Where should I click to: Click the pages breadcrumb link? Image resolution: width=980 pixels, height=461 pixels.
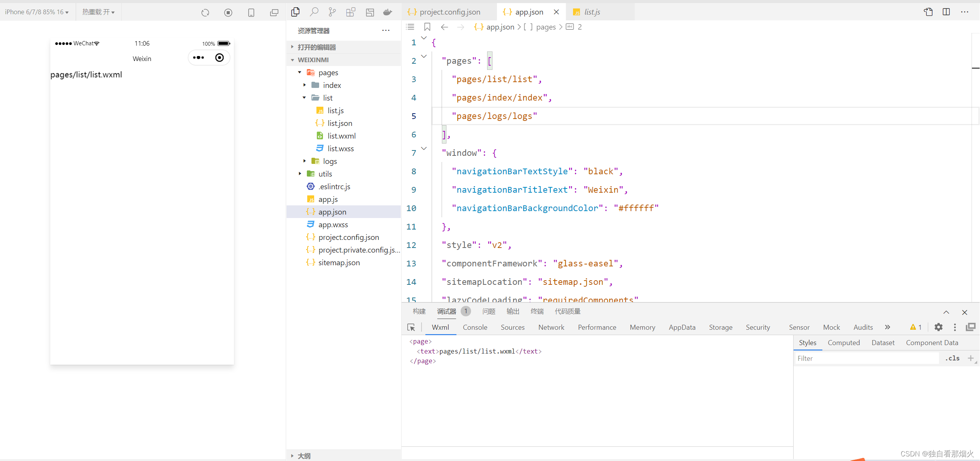click(545, 27)
